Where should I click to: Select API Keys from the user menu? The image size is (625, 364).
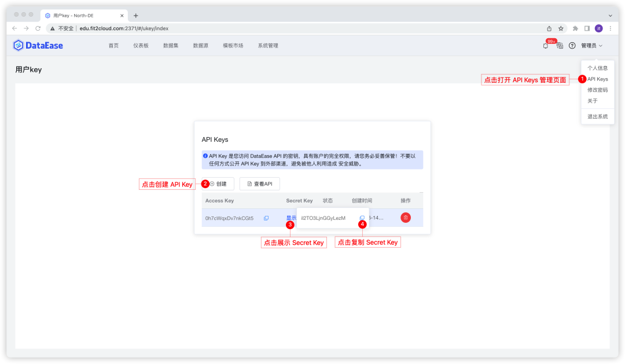click(x=597, y=79)
